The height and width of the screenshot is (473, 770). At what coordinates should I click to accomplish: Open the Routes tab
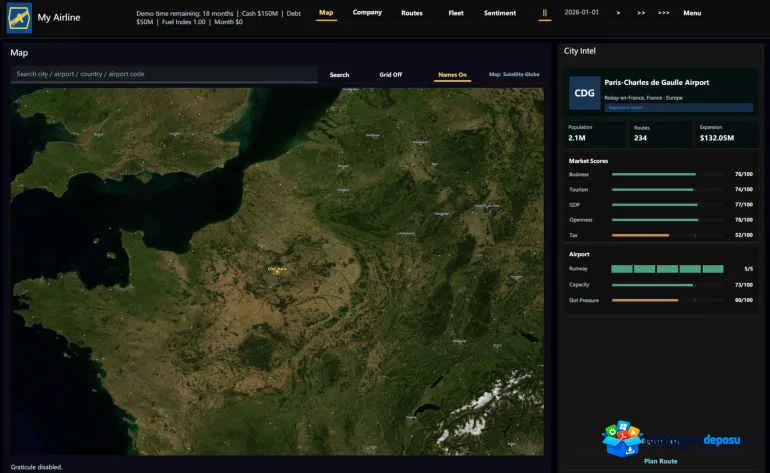pyautogui.click(x=412, y=13)
